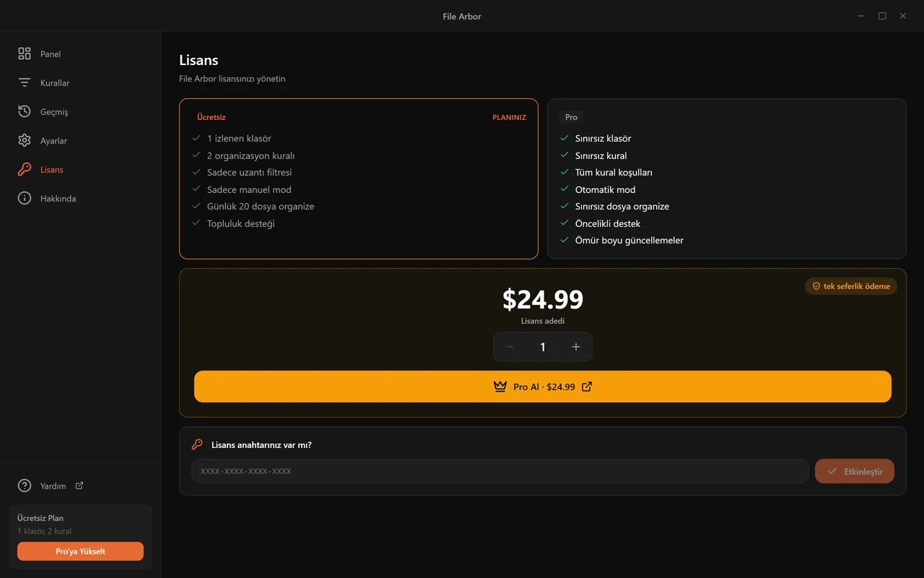Viewport: 924px width, 578px height.
Task: Select the Lisans key icon in sidebar
Action: coord(25,169)
